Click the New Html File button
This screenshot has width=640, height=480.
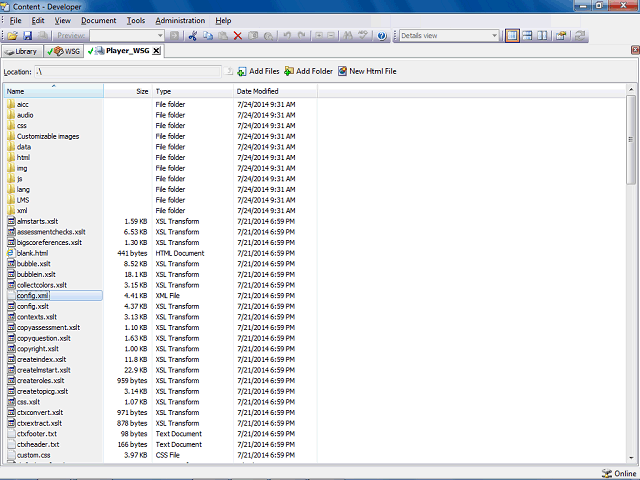click(367, 71)
